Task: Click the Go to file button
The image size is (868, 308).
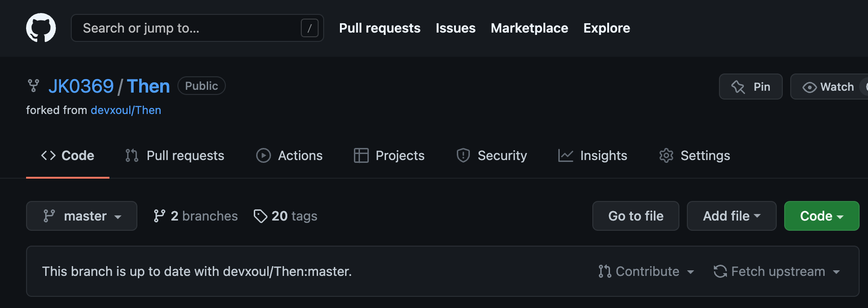Action: pyautogui.click(x=636, y=216)
